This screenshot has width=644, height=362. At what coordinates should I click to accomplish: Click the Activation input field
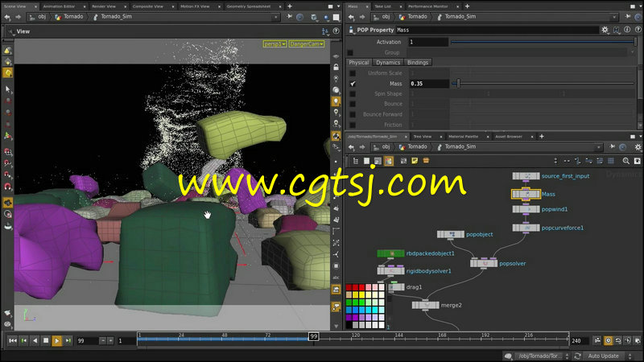(x=428, y=42)
